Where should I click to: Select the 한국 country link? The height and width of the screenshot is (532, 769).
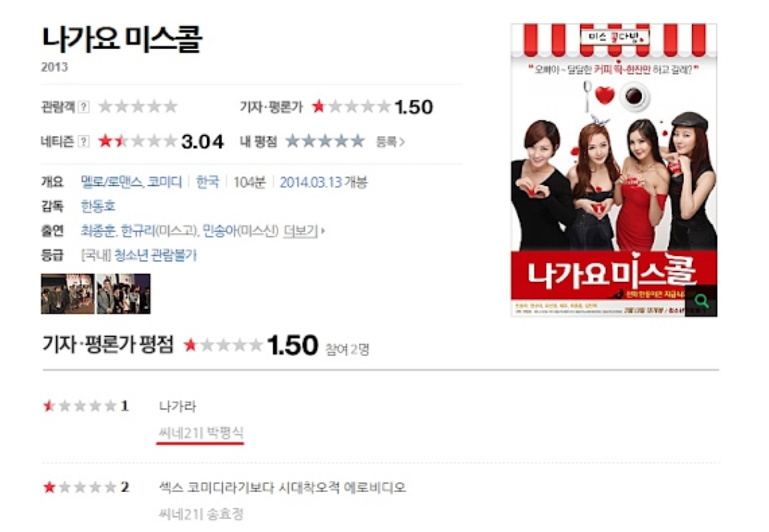207,182
